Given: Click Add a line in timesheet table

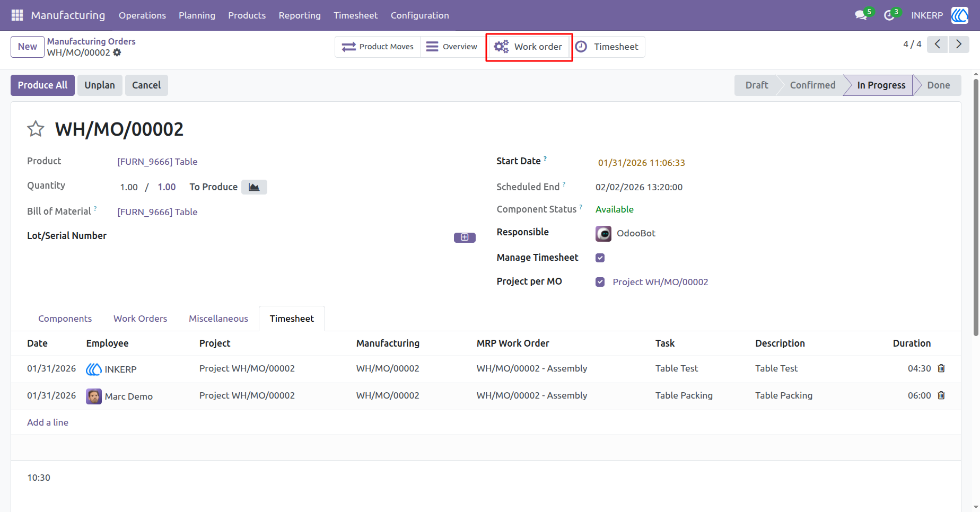Looking at the screenshot, I should [x=48, y=422].
